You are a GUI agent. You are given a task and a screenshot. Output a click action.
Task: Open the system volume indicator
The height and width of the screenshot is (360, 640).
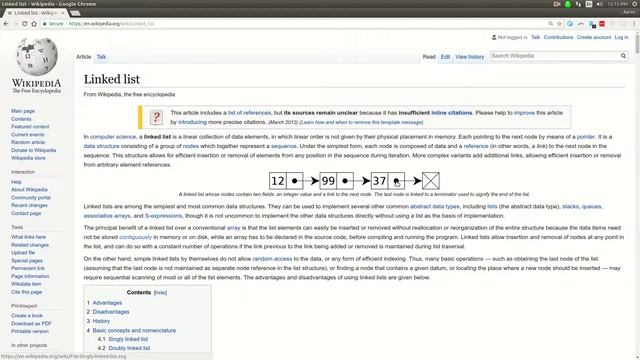point(599,4)
